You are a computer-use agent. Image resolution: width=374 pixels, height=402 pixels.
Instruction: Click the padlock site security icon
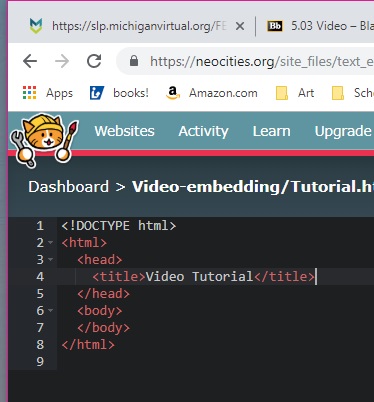[134, 61]
